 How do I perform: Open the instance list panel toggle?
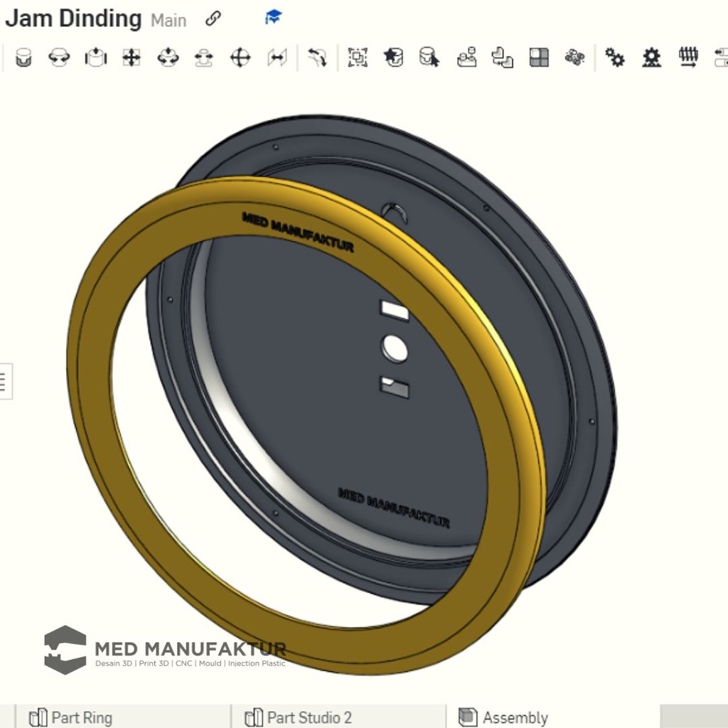[x=4, y=382]
